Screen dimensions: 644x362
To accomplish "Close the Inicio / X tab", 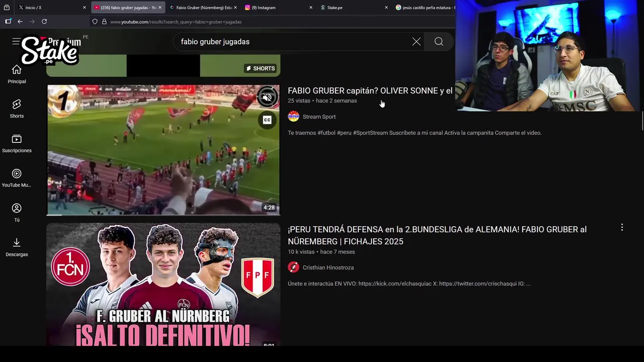I will click(x=84, y=8).
